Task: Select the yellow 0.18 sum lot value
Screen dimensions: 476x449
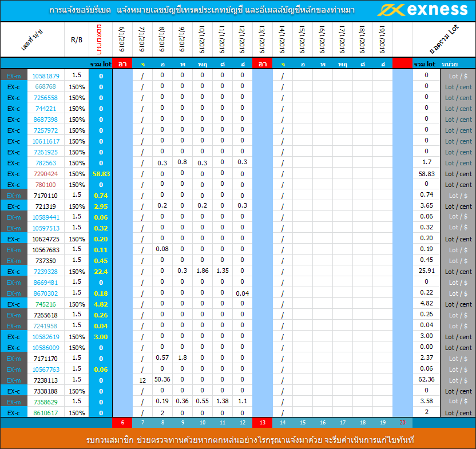Action: pos(101,293)
